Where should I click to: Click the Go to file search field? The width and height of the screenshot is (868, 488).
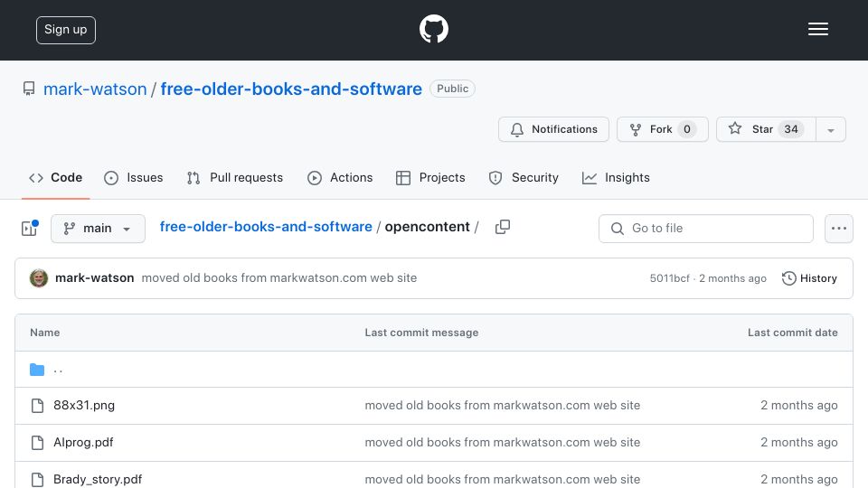[706, 229]
